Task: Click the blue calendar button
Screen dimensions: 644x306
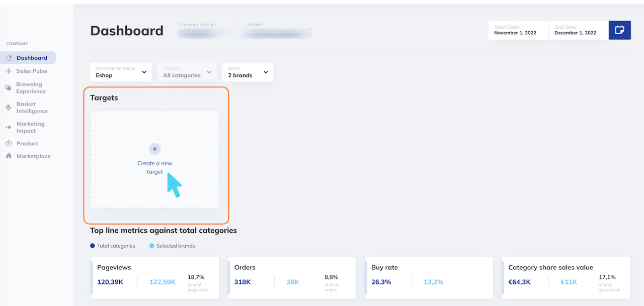Action: [x=619, y=30]
